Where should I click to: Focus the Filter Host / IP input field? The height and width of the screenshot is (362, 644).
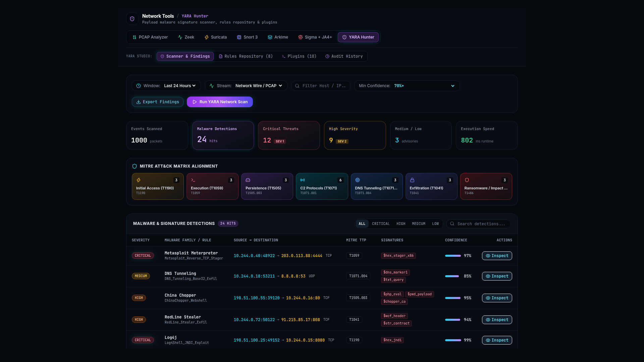pos(321,86)
